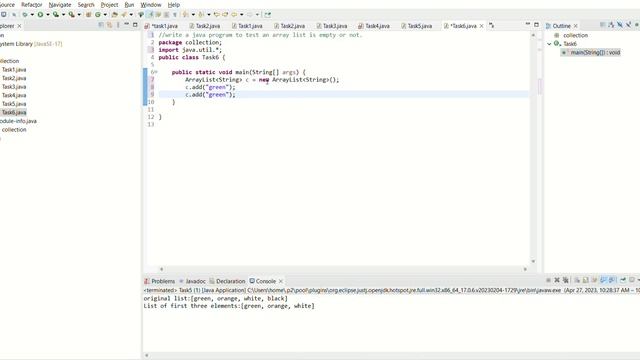Screen dimensions: 640x360
Task: Toggle Link with Editor in Package Explorer
Action: coord(110,25)
